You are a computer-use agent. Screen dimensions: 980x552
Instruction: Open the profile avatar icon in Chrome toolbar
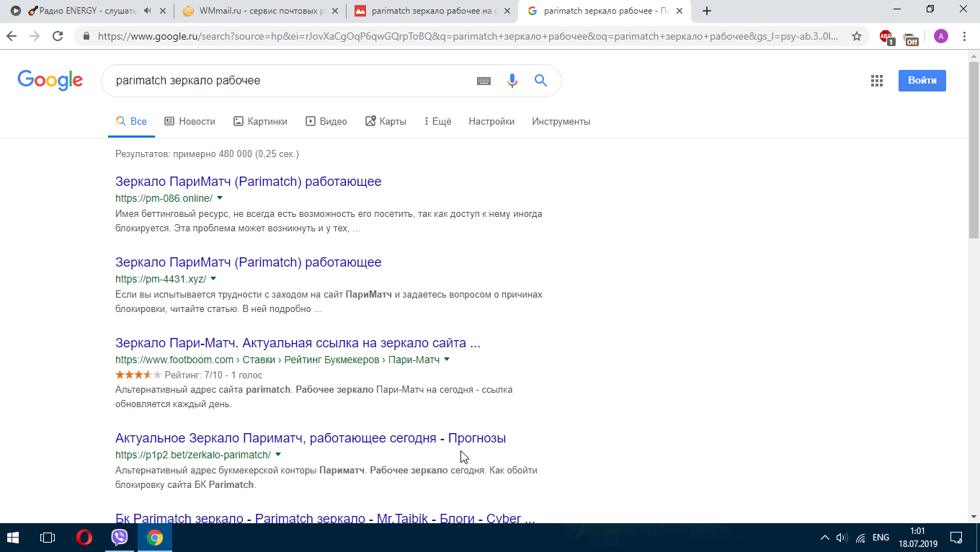pos(941,36)
